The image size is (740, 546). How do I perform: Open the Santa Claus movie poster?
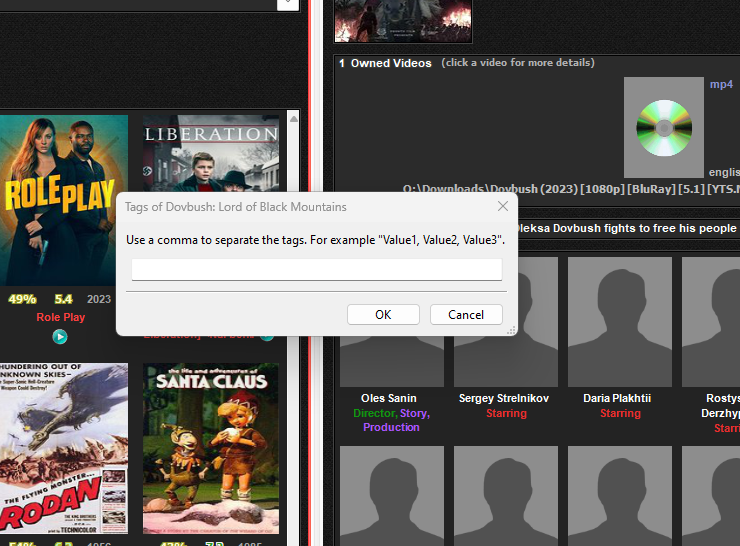pos(211,448)
